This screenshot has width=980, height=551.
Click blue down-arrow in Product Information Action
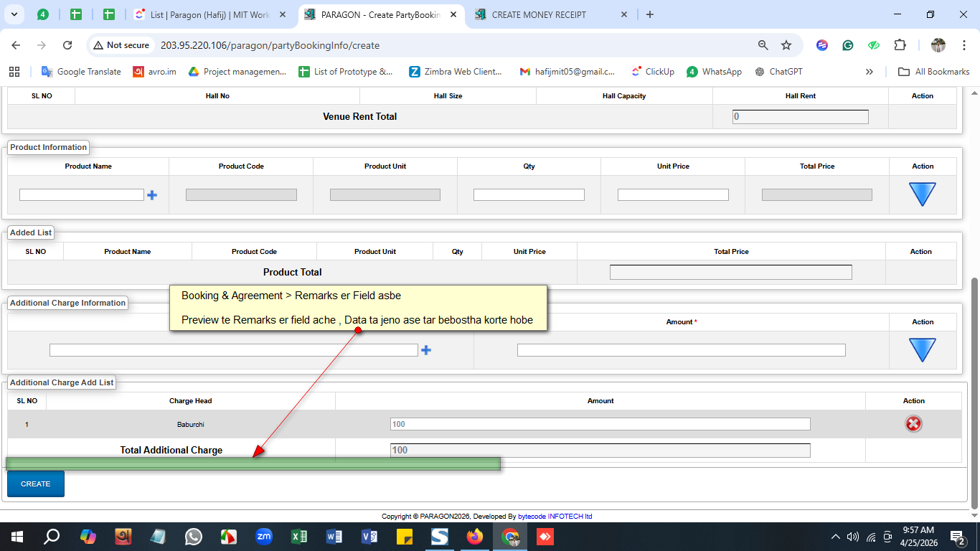922,194
